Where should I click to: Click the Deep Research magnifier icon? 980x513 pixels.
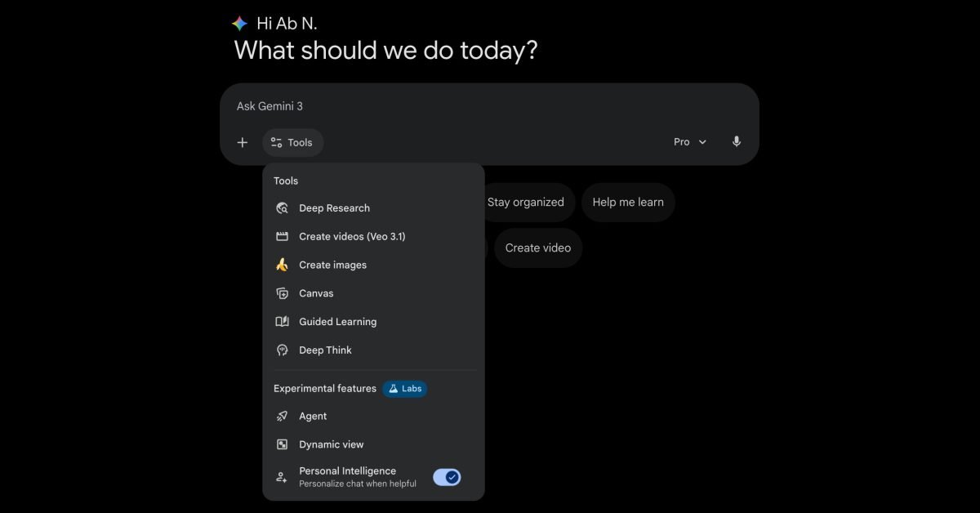pos(283,208)
